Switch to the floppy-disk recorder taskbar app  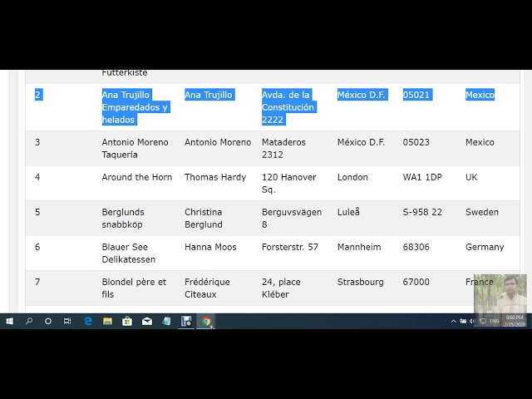tap(186, 321)
